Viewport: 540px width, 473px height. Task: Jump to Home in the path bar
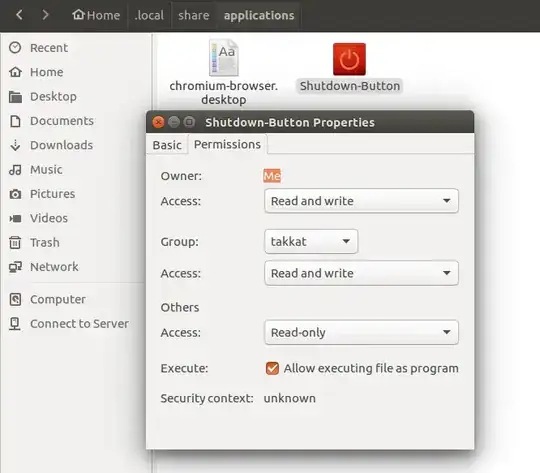[x=96, y=15]
